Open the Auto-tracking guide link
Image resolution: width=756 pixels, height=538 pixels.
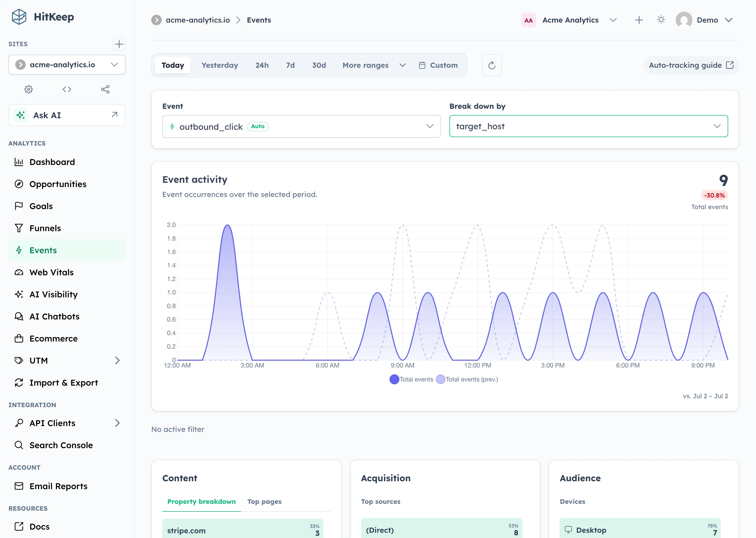click(691, 65)
